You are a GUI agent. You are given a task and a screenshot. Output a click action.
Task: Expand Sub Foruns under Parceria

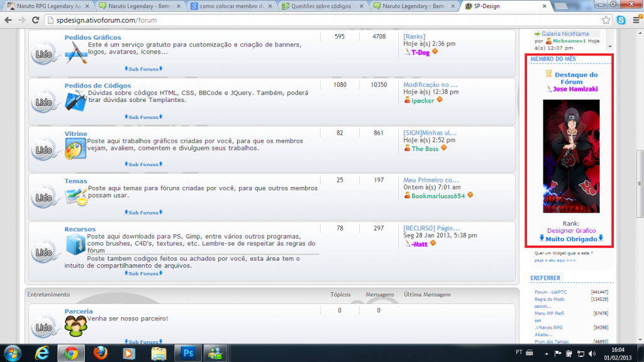(143, 341)
